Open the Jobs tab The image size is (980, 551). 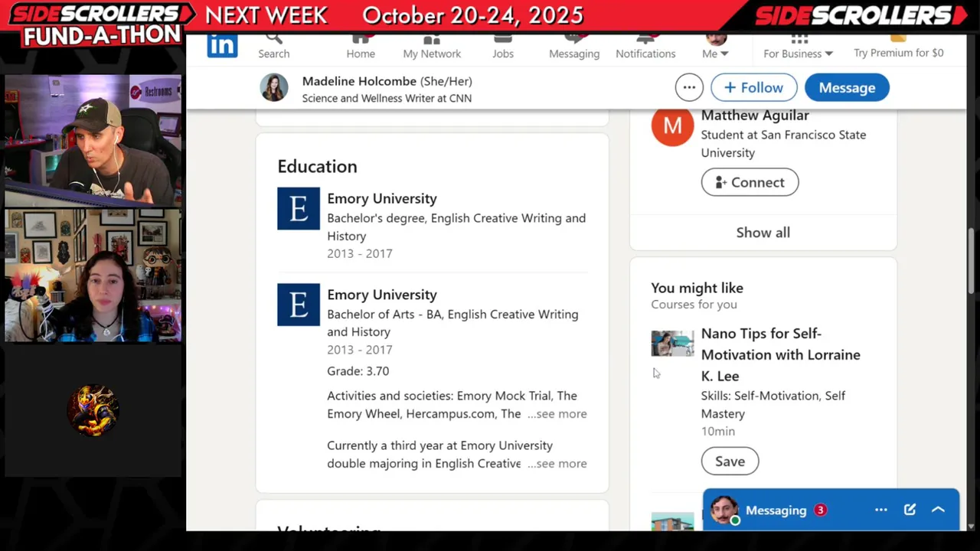[503, 47]
